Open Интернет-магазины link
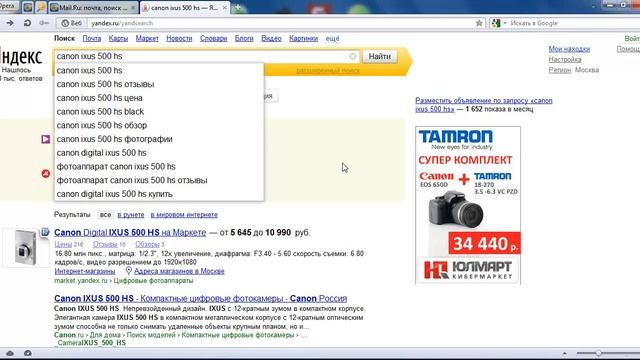 click(x=85, y=271)
